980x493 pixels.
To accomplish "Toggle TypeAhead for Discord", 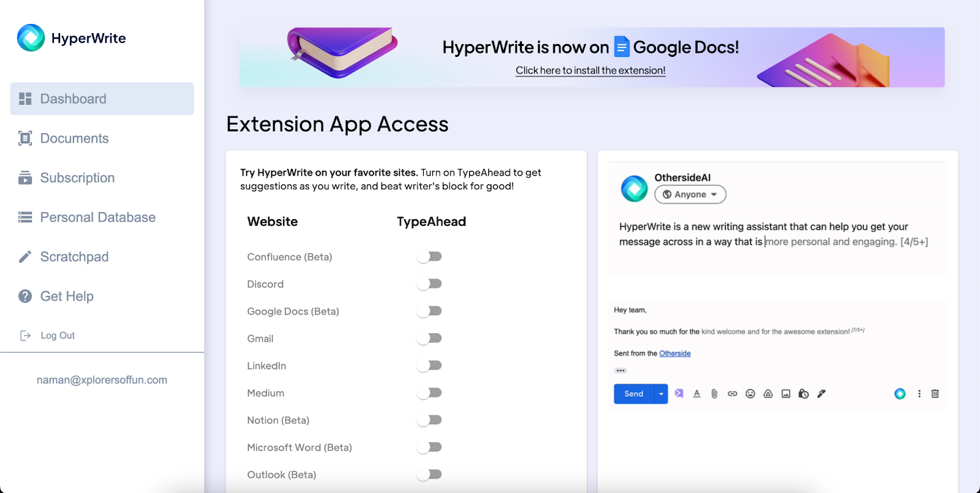I will (429, 284).
